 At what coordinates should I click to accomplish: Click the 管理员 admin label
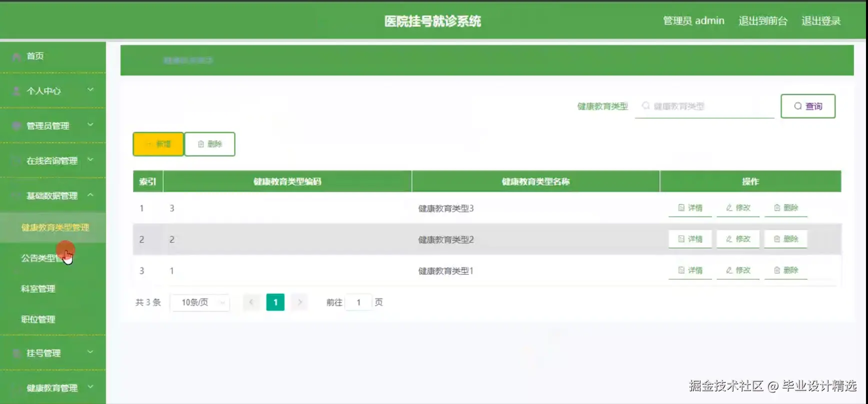pos(693,21)
